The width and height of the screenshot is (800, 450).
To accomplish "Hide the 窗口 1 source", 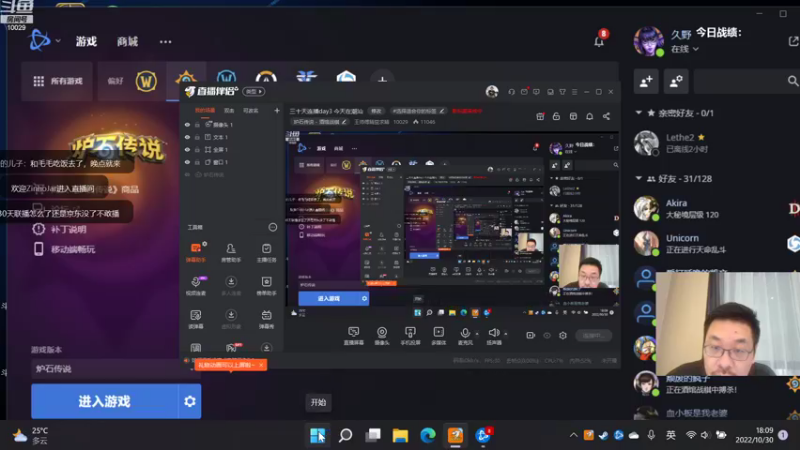I will (x=187, y=162).
